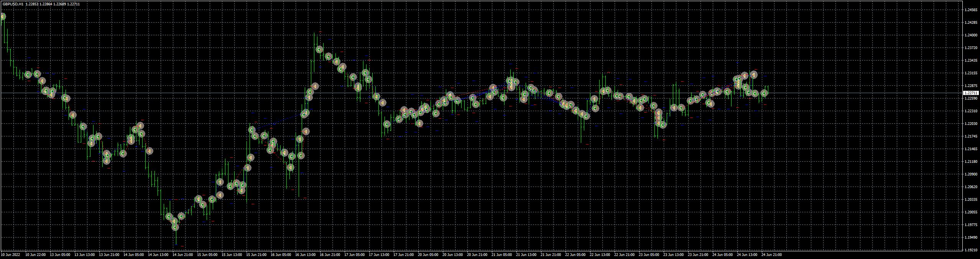The height and width of the screenshot is (259, 980).
Task: Click the 1.24000 price axis label
Action: pos(971,35)
